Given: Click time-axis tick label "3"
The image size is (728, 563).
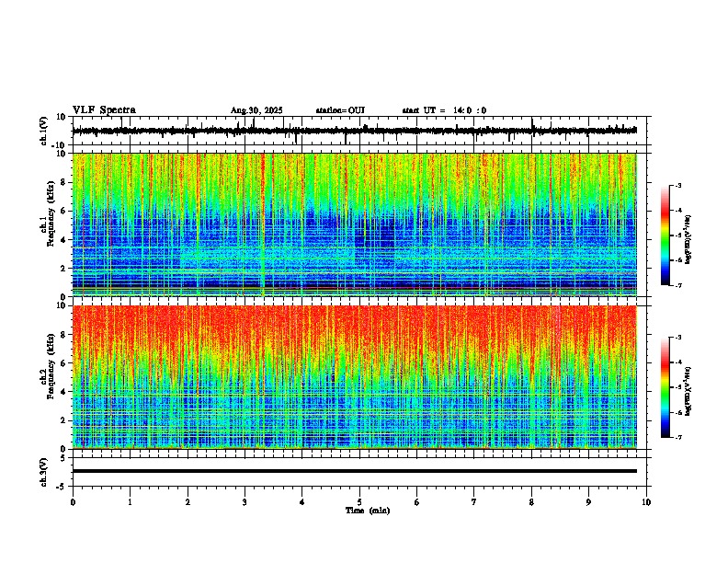Looking at the screenshot, I should click(245, 502).
